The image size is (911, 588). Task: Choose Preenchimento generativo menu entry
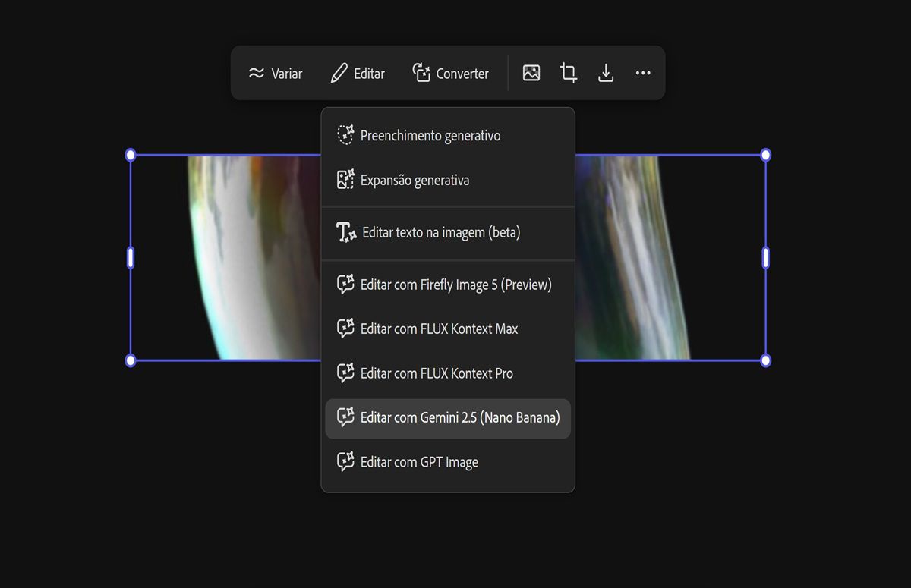pos(448,136)
